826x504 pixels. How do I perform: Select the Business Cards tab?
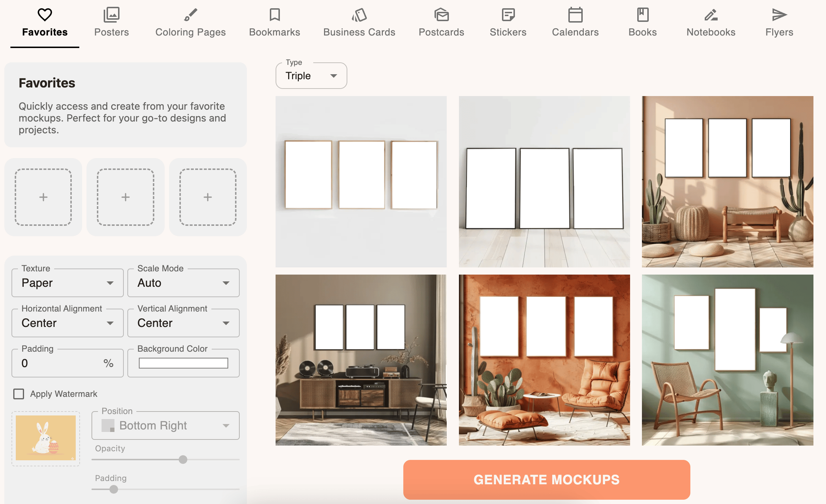click(x=359, y=24)
